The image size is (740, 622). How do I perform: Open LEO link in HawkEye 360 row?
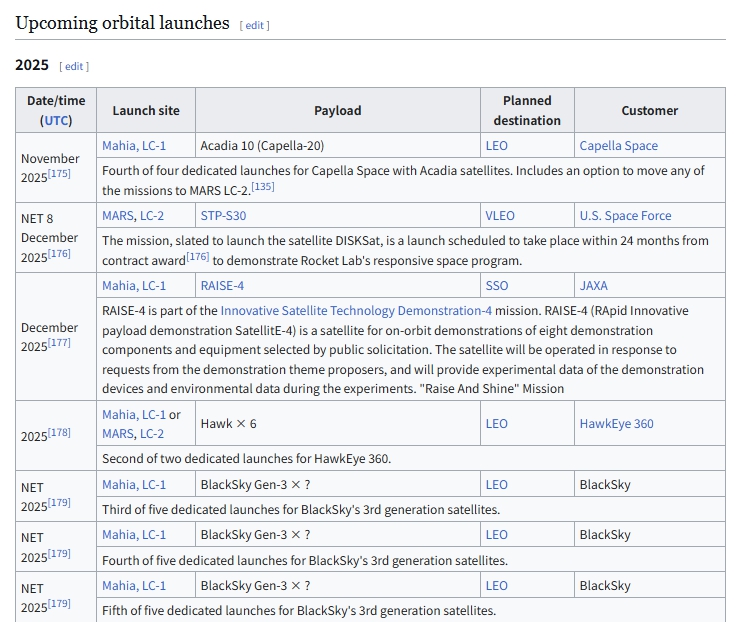pos(496,423)
